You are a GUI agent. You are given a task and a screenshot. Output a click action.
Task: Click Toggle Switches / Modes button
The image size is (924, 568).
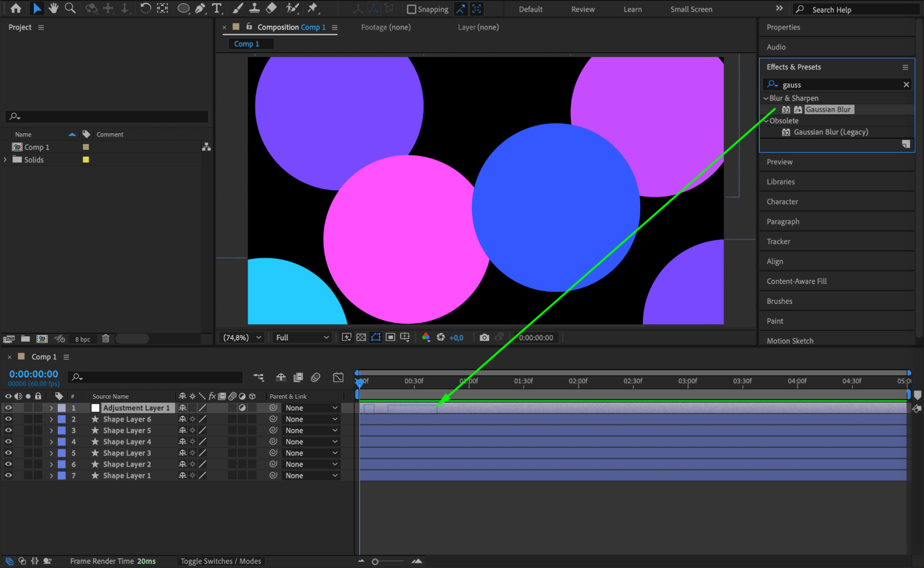point(220,561)
